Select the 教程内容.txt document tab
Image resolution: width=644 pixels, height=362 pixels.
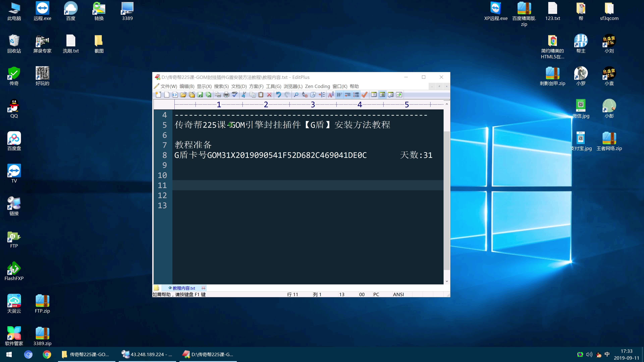tap(184, 288)
